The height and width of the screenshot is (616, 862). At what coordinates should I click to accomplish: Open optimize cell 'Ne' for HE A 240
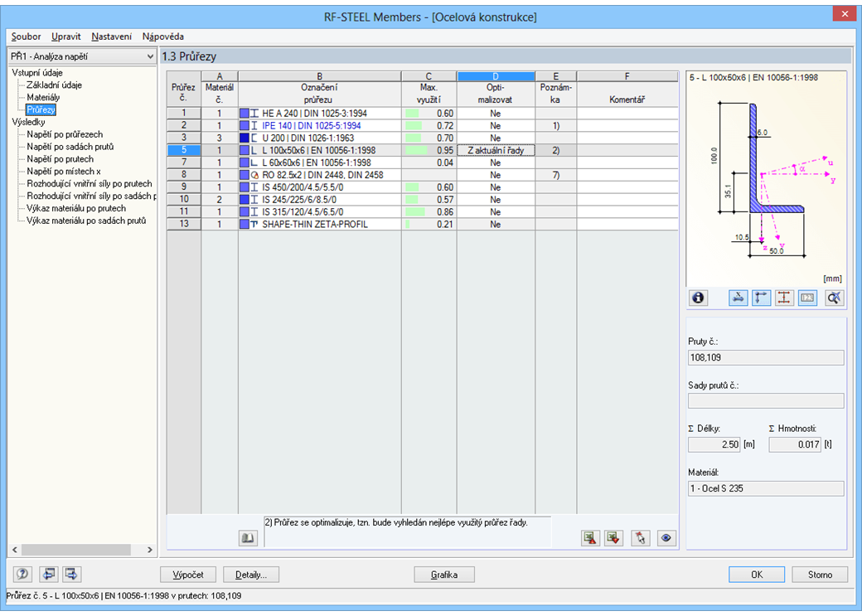496,114
